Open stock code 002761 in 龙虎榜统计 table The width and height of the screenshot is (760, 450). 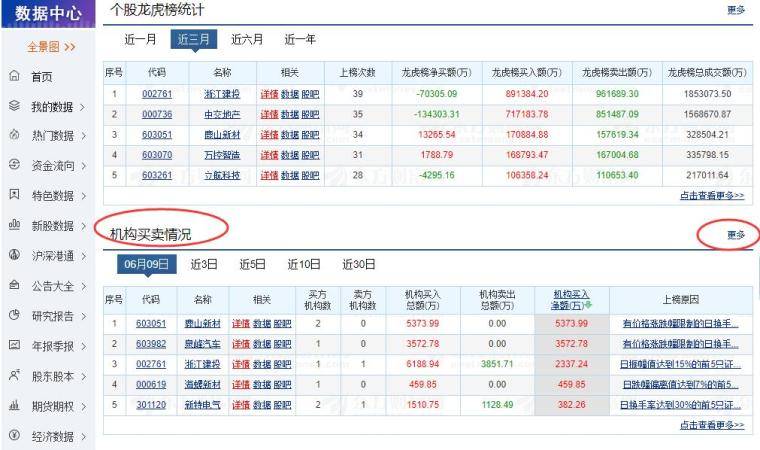coord(157,94)
